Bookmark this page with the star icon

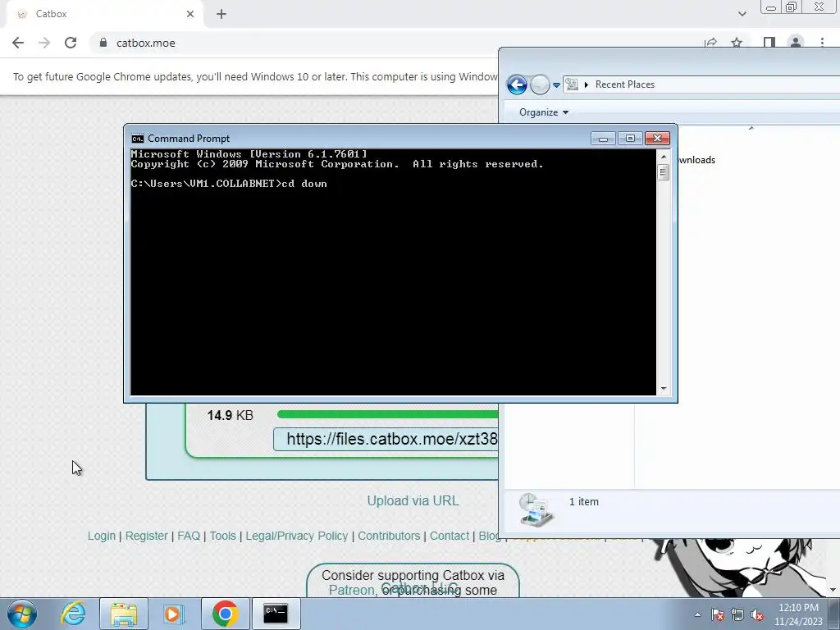point(737,43)
